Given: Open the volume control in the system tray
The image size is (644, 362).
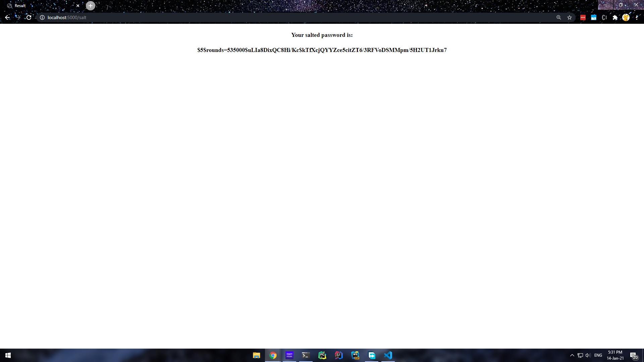Looking at the screenshot, I should 588,355.
